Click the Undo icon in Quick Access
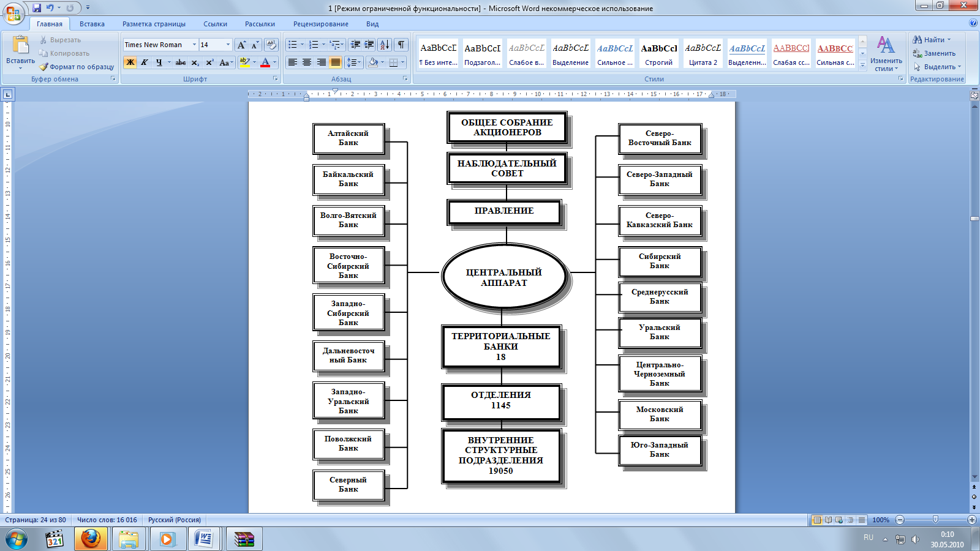The image size is (980, 551). [50, 8]
